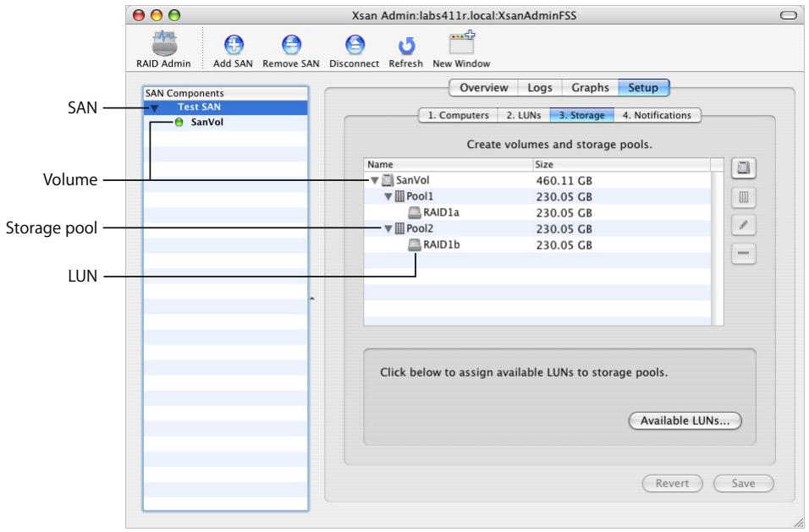Click the window resize grip corner
The width and height of the screenshot is (809, 532).
pyautogui.click(x=797, y=522)
